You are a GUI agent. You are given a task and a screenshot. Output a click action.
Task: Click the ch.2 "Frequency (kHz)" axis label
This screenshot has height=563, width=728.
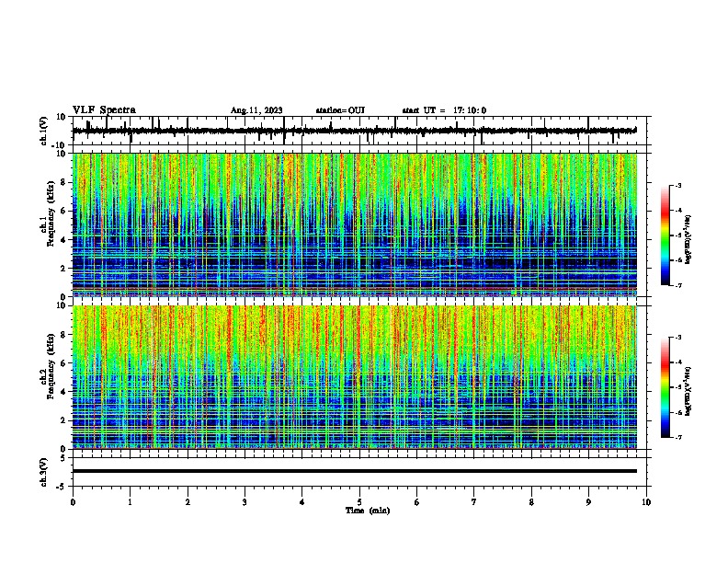51,366
